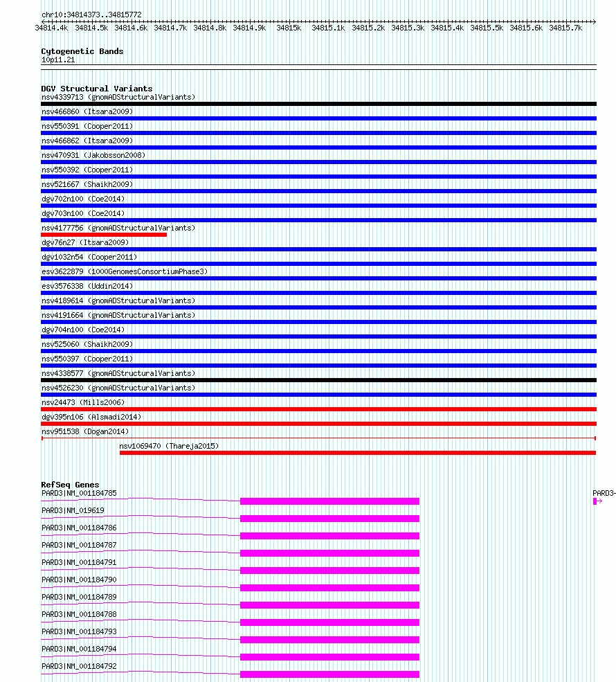Click the 34815k ruler tick label
Viewport: 616px width, 682px height.
[x=289, y=28]
